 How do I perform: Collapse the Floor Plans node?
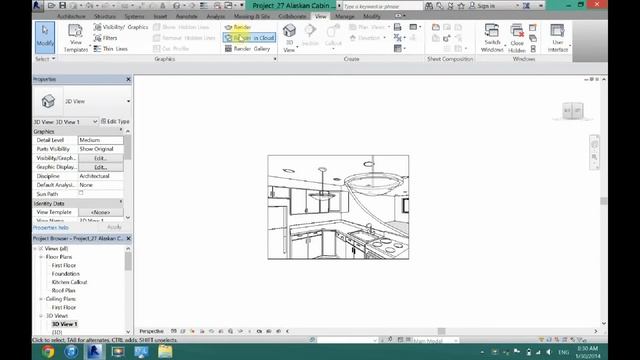pyautogui.click(x=41, y=257)
